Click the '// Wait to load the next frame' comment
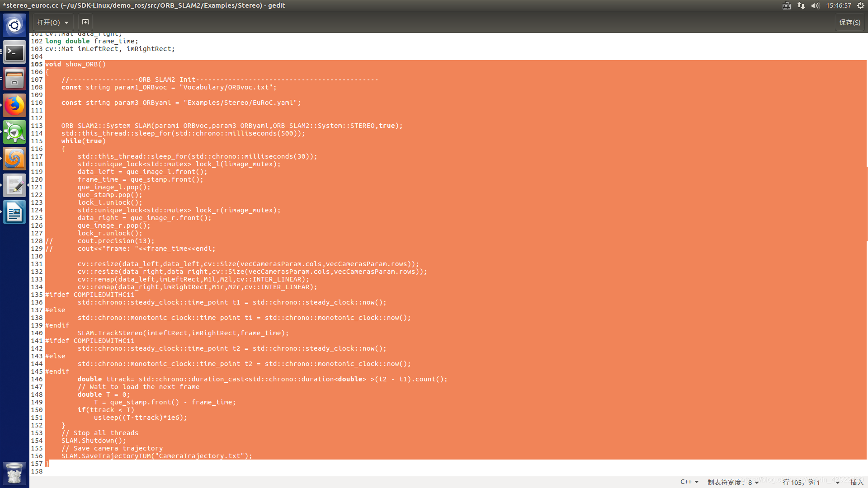The width and height of the screenshot is (868, 488). 138,387
